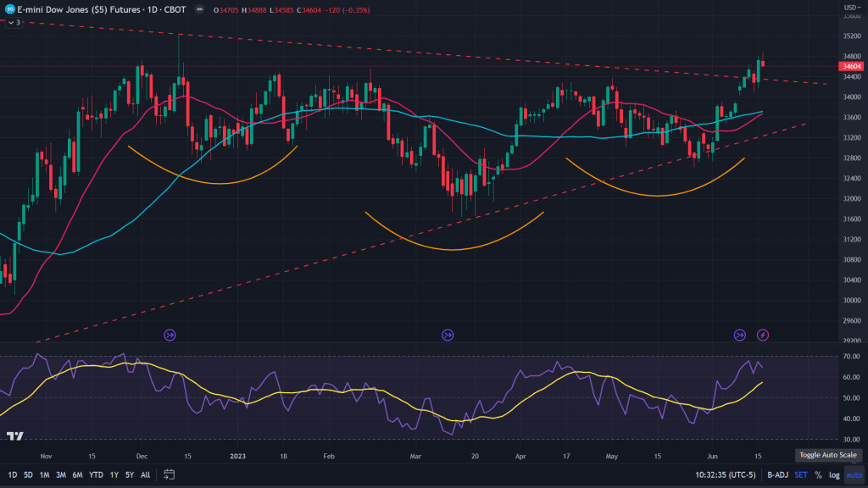Select the 1M time range
The image size is (868, 488).
(x=45, y=475)
